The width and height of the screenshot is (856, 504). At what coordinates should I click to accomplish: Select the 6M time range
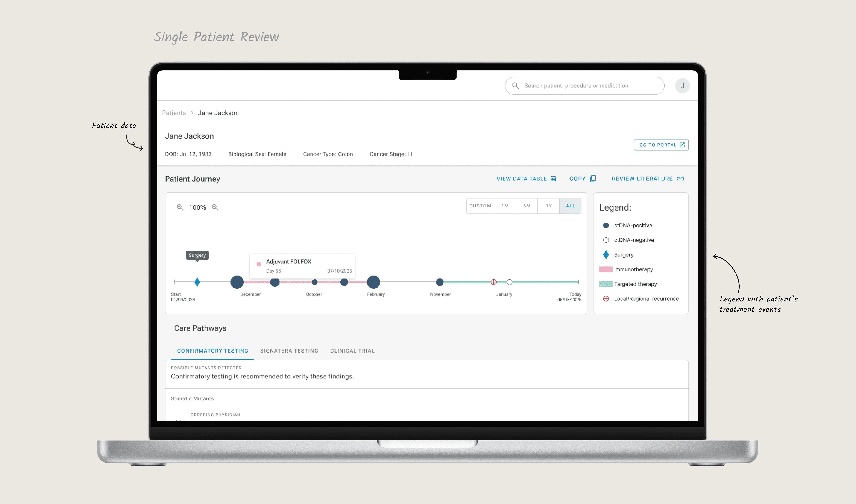(527, 206)
